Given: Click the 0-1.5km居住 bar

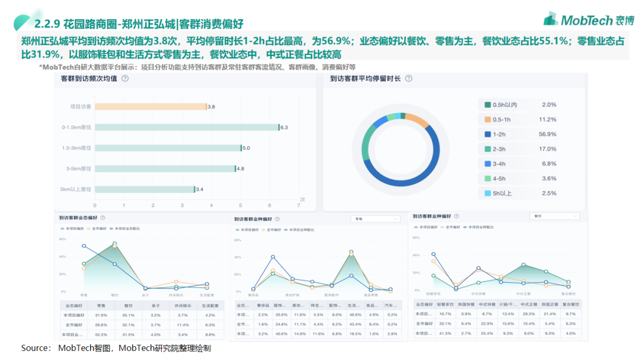Looking at the screenshot, I should [187, 127].
